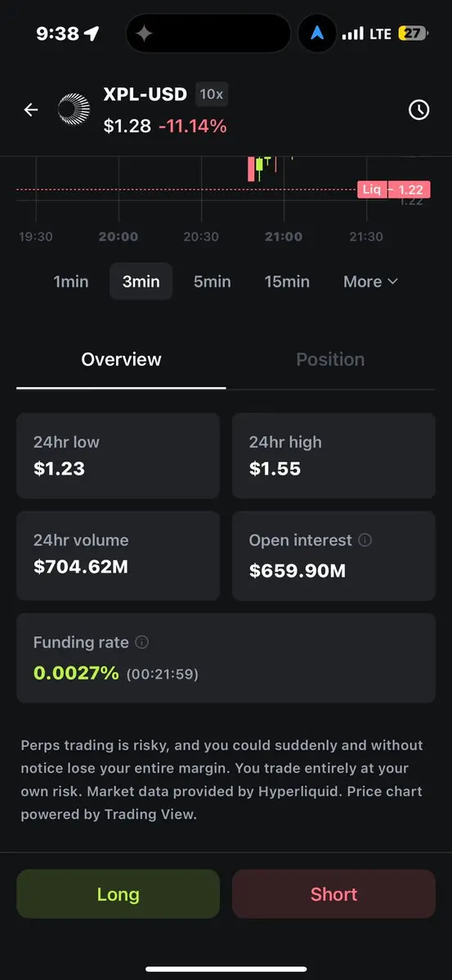452x980 pixels.
Task: Select the 15min chart interval
Action: 287,282
